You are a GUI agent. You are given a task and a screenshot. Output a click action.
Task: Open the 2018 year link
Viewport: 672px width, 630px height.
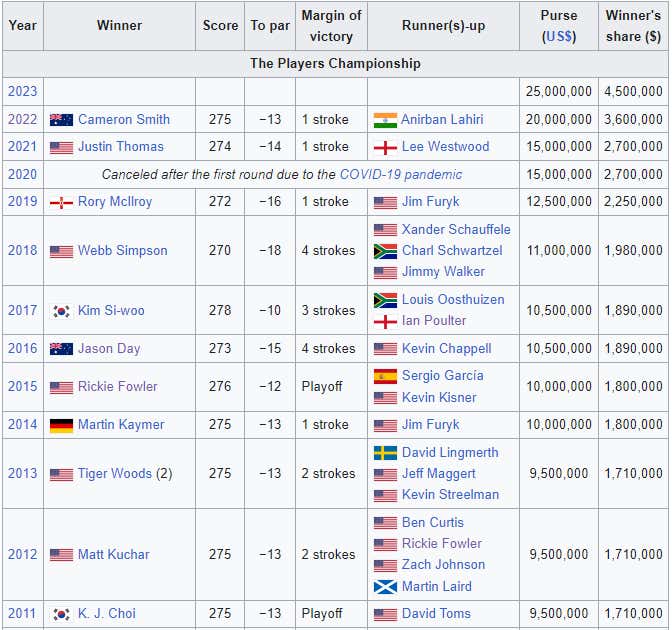[x=23, y=251]
